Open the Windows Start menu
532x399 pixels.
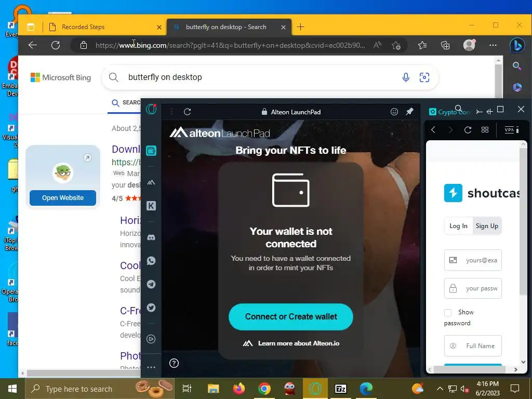tap(12, 389)
